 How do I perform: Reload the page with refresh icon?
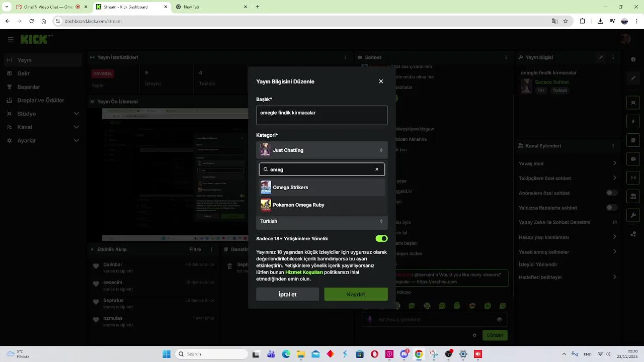[x=31, y=21]
